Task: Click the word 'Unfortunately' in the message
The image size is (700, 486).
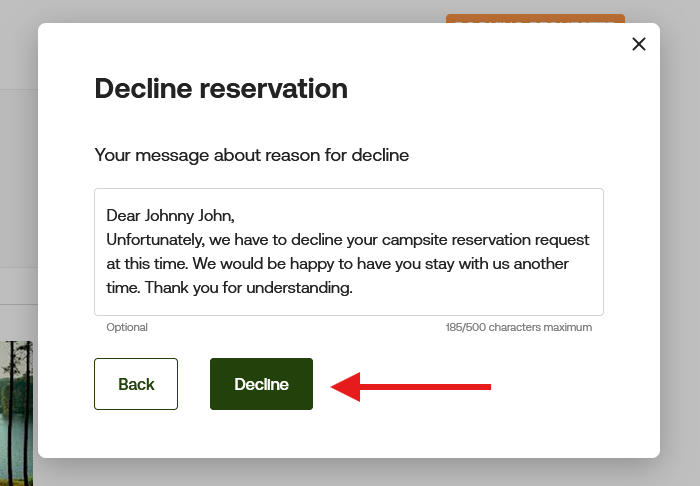Action: coord(154,240)
